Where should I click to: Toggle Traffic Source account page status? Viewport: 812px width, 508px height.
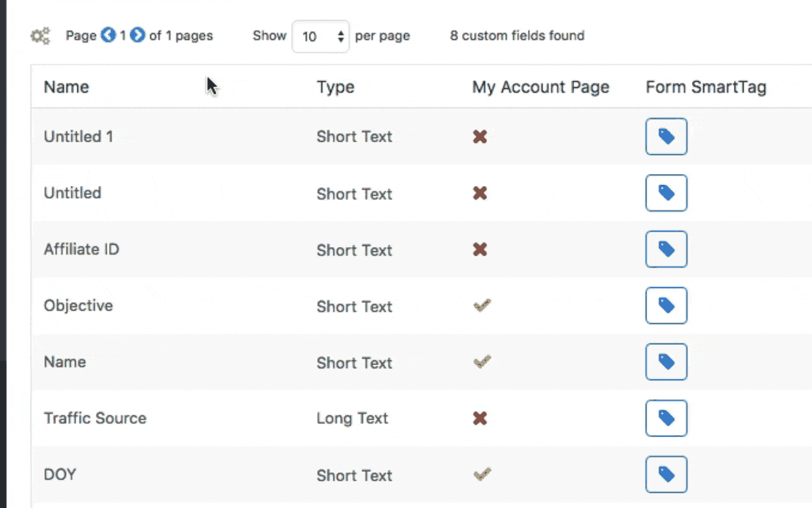[480, 418]
